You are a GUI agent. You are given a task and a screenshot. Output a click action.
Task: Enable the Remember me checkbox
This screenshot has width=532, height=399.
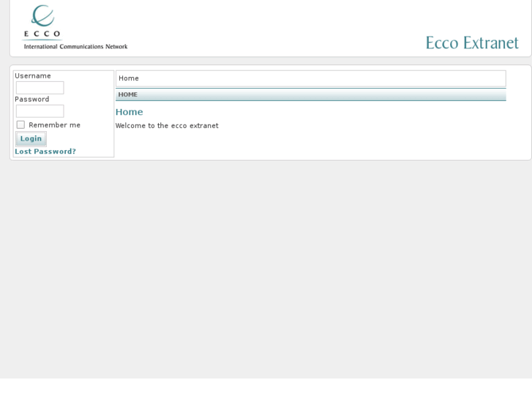pos(20,124)
